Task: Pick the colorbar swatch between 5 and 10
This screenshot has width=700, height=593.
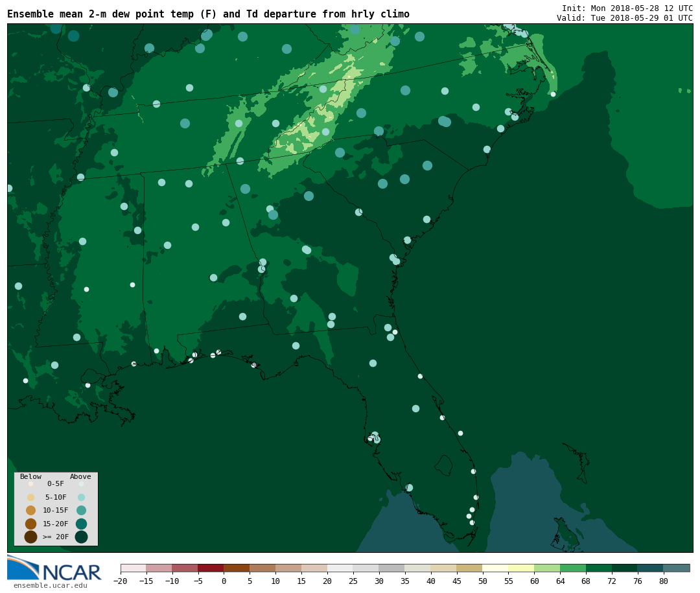Action: click(x=262, y=568)
